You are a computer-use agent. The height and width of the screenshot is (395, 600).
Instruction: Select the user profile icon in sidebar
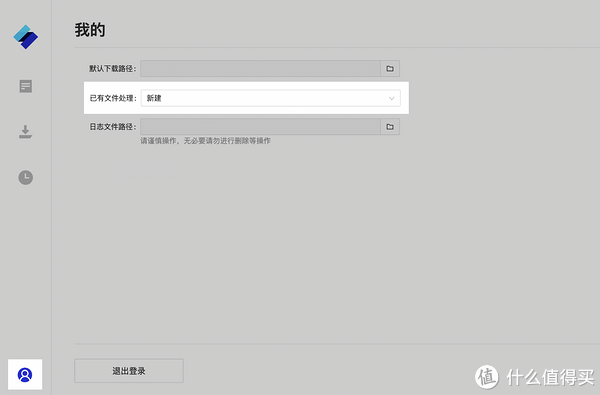click(25, 375)
